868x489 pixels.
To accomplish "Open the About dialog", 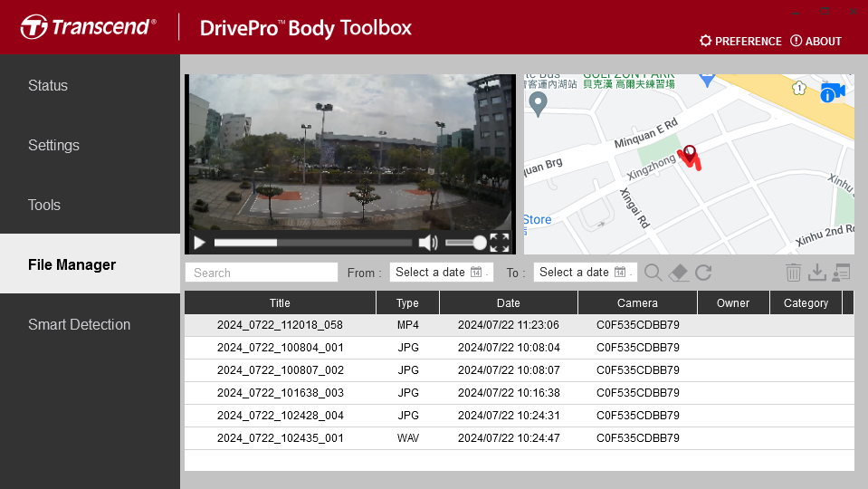I will click(816, 41).
